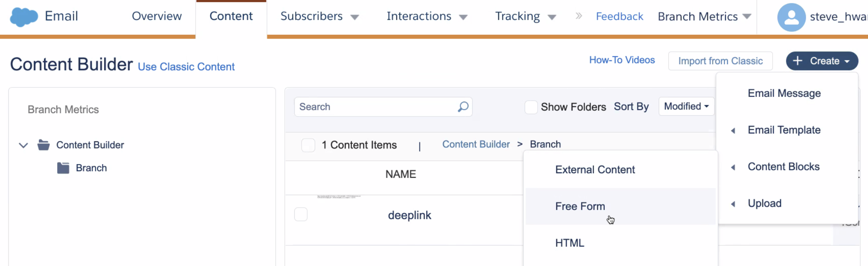Check the select-all Content Items checkbox
The height and width of the screenshot is (266, 868).
[x=308, y=145]
